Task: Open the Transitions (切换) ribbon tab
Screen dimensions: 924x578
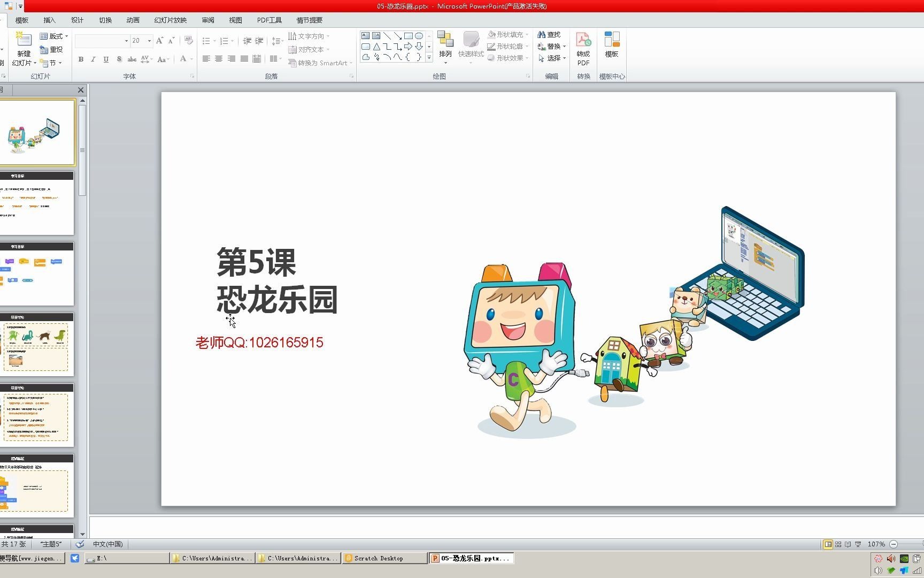Action: [x=105, y=20]
